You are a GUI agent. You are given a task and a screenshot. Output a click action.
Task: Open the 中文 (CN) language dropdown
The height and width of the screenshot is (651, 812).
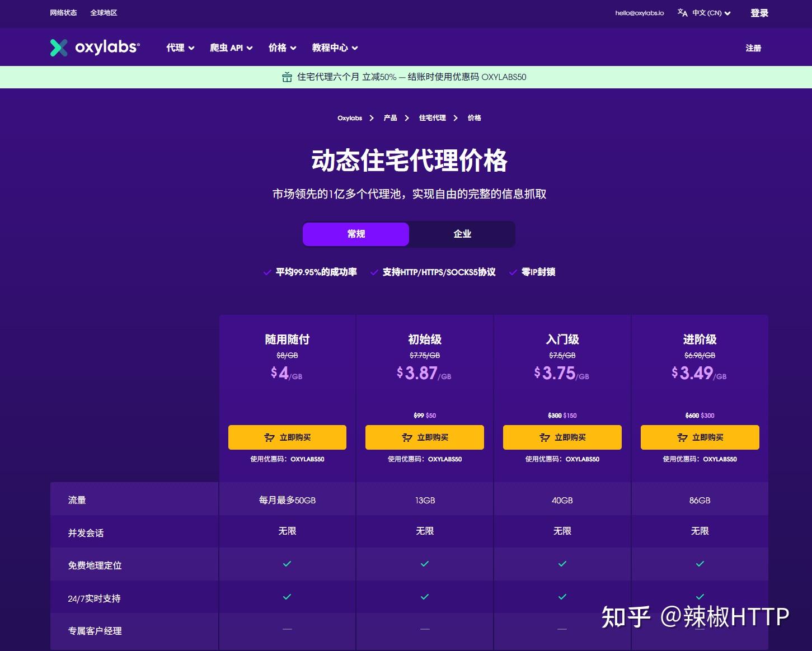click(704, 12)
